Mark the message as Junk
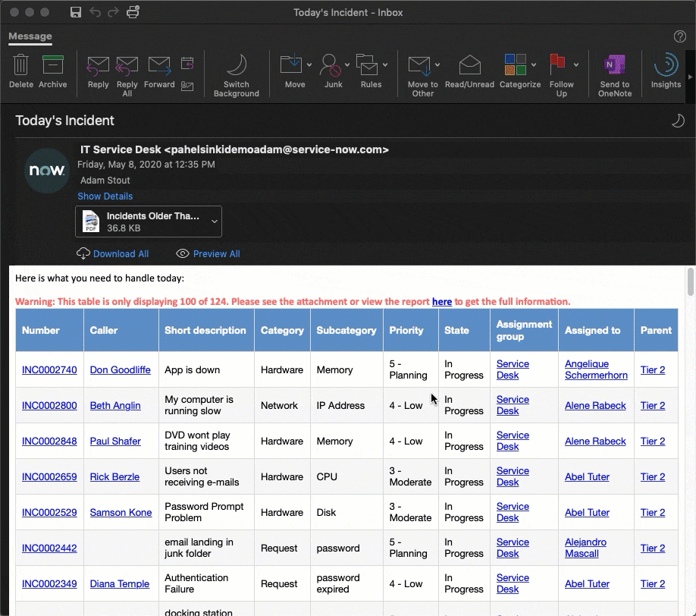The image size is (696, 616). (x=332, y=72)
